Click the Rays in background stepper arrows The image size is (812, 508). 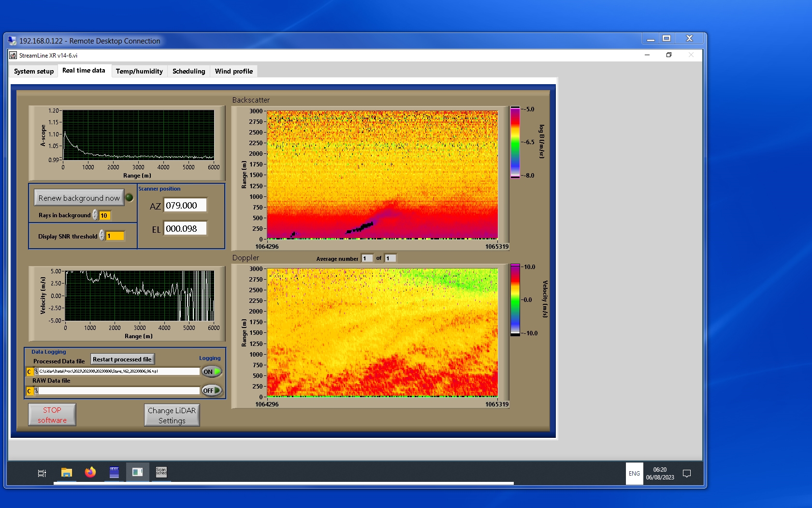[95, 215]
